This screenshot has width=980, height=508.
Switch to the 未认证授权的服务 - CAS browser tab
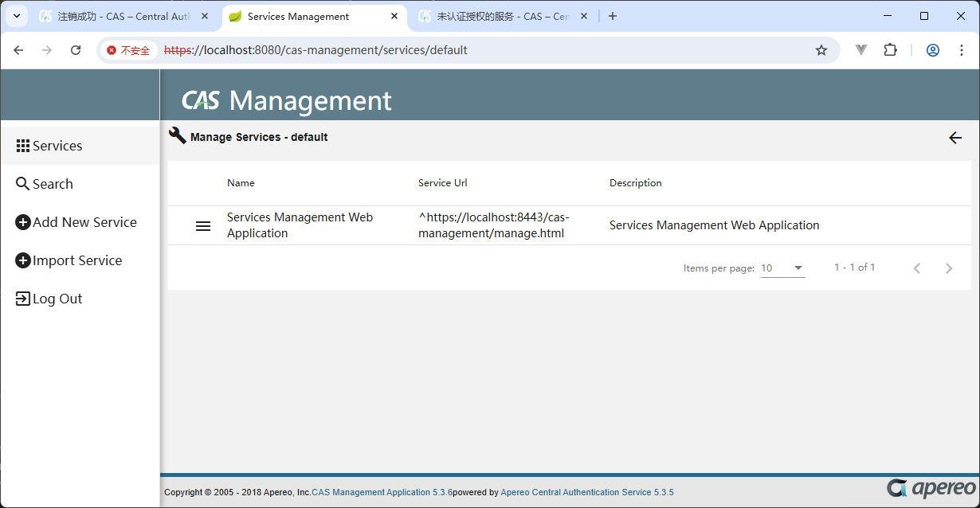pyautogui.click(x=502, y=16)
